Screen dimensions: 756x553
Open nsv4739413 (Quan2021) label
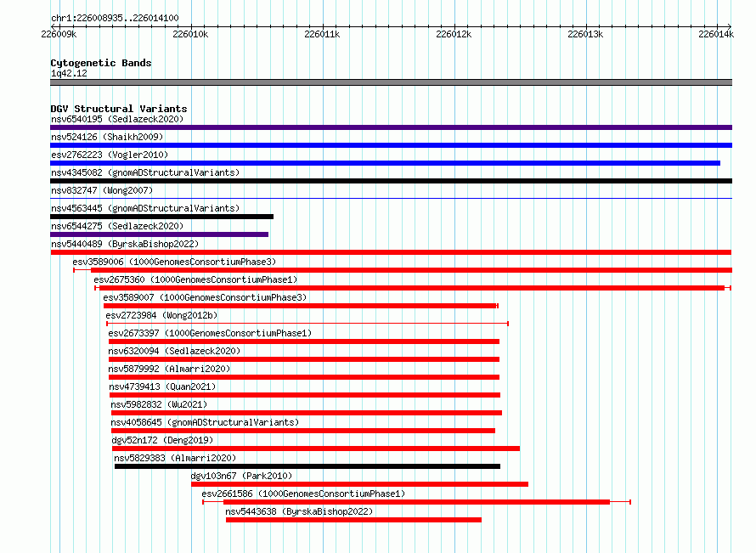tap(162, 387)
